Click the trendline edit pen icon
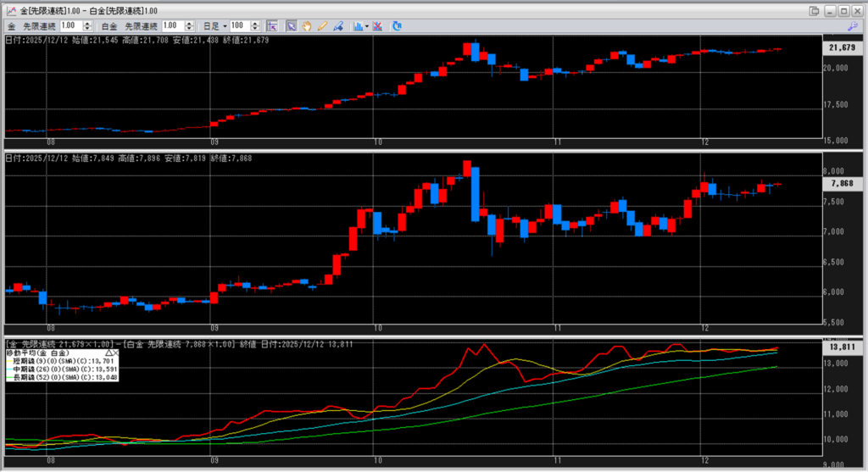 coord(338,26)
